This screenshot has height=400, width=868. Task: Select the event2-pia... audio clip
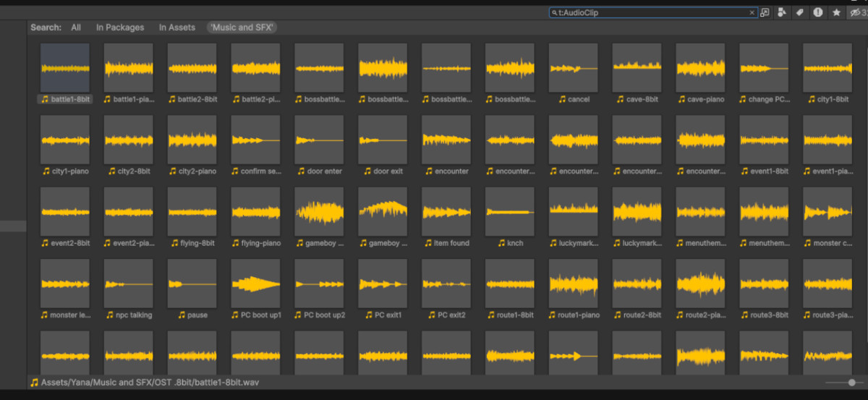[129, 218]
